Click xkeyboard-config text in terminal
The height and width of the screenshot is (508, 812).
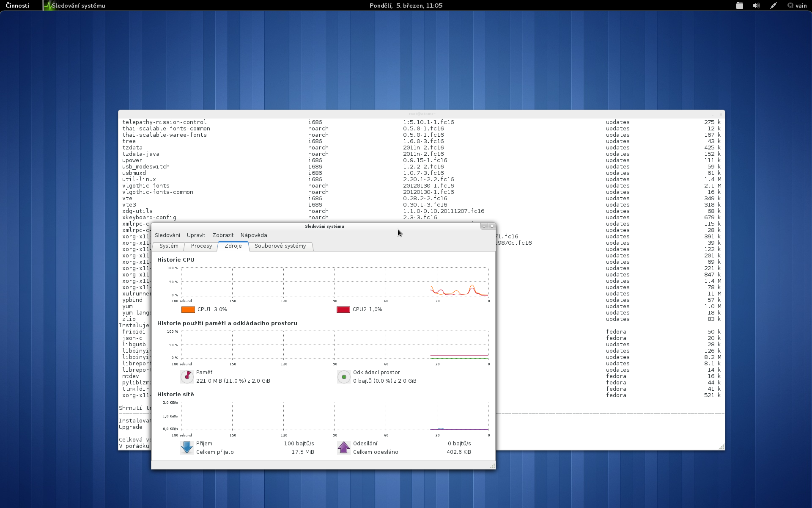pyautogui.click(x=149, y=218)
